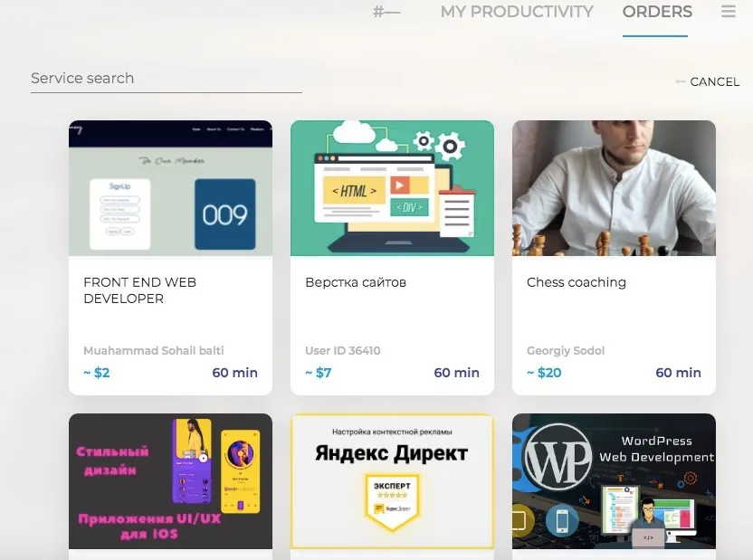This screenshot has width=753, height=560.
Task: Click 60 min on the FRONT END card
Action: (x=234, y=373)
